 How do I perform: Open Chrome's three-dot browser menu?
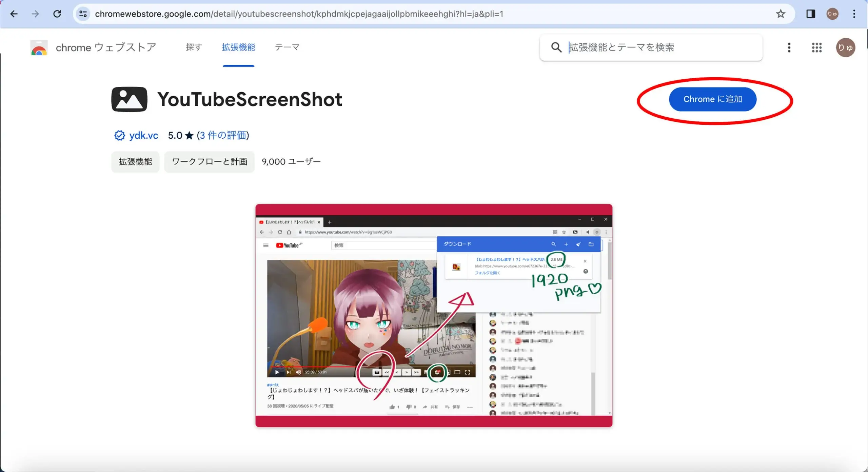854,14
